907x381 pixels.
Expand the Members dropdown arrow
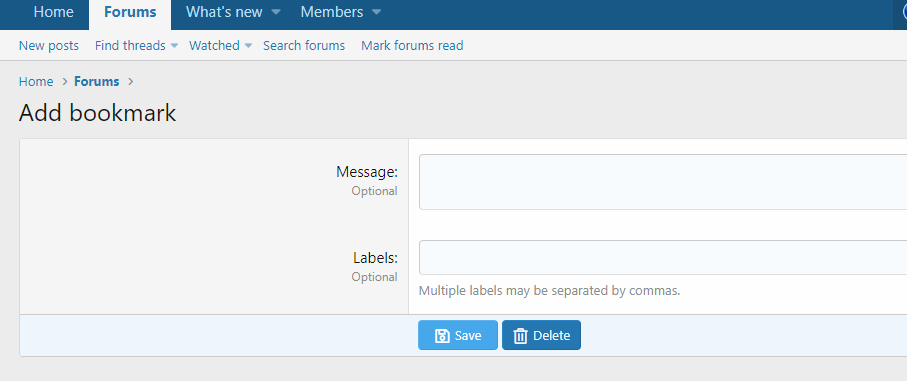click(x=377, y=12)
